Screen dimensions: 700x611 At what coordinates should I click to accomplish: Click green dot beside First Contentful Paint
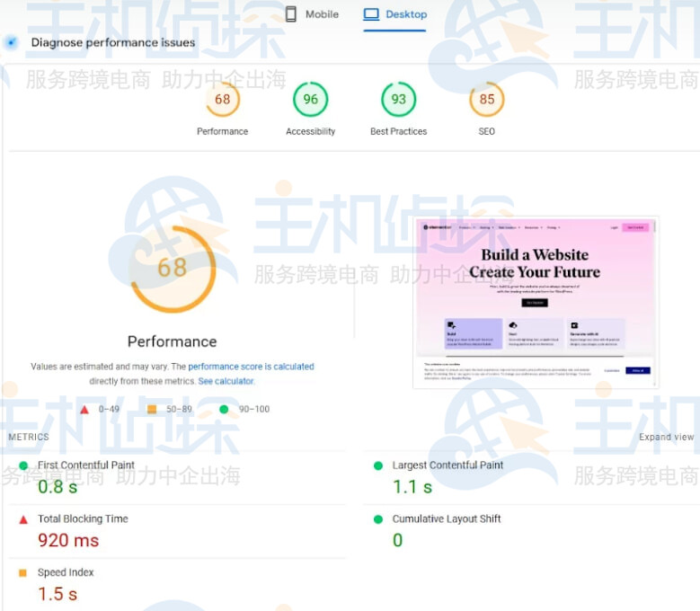pos(23,465)
